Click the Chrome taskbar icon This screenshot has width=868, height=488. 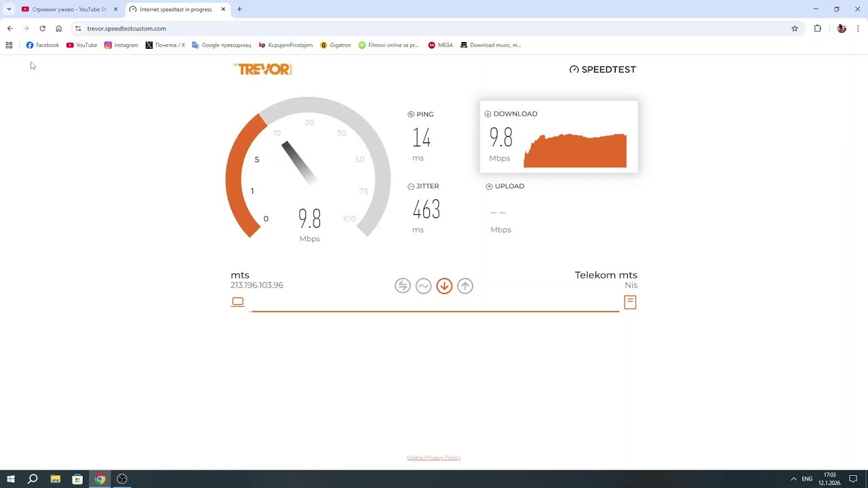pyautogui.click(x=100, y=479)
